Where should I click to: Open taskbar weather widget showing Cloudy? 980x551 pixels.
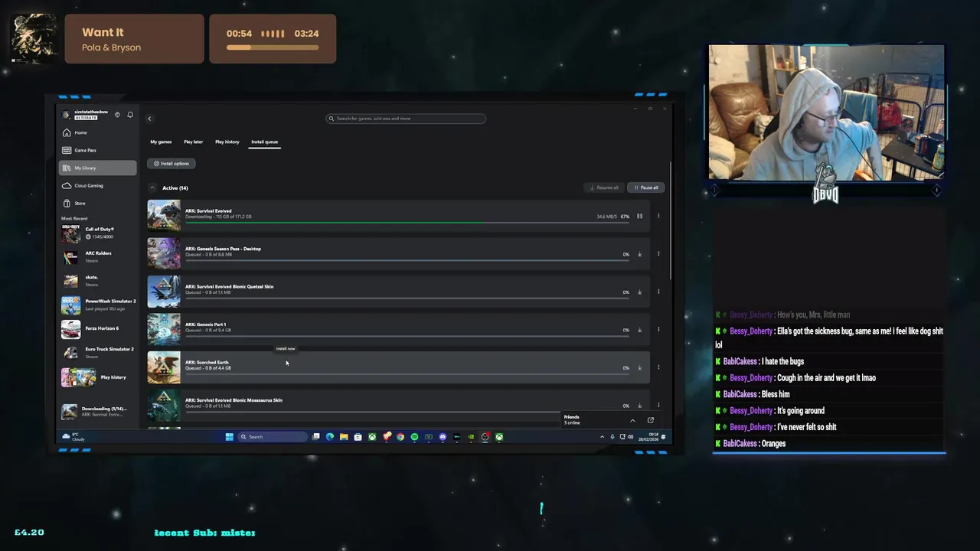pyautogui.click(x=74, y=437)
